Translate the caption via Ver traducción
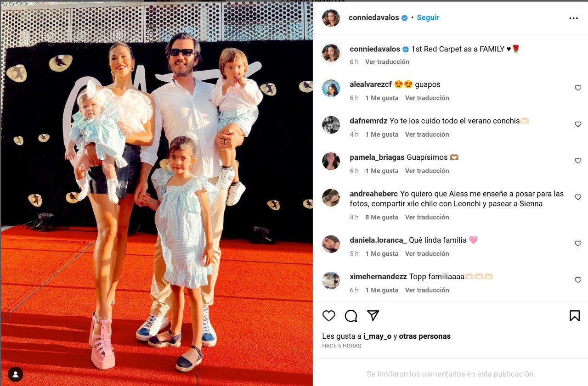The width and height of the screenshot is (588, 386). pos(387,62)
